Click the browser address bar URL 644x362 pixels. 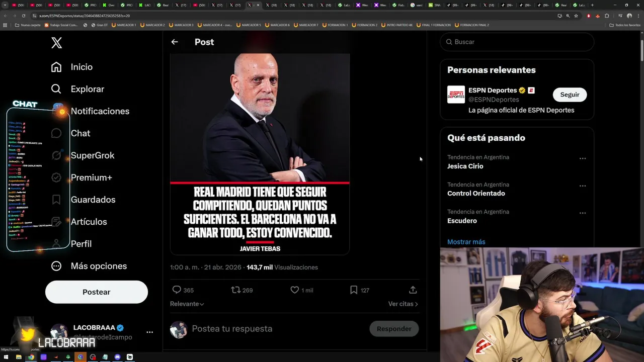point(85,16)
